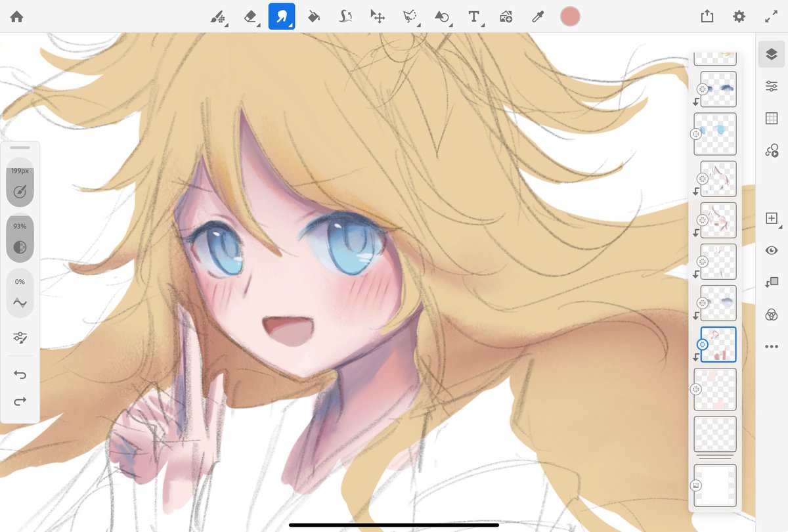Go to the Home screen

point(16,17)
